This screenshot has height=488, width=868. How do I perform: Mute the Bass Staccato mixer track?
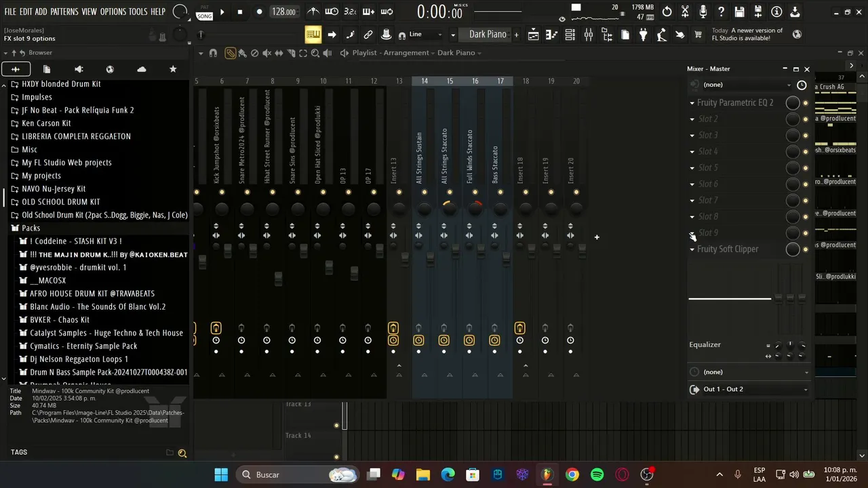tap(500, 192)
